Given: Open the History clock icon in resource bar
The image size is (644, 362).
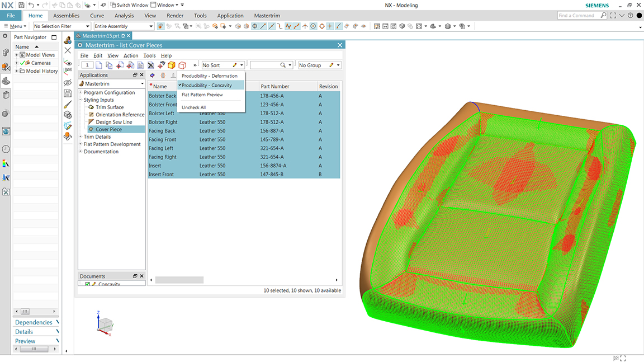Looking at the screenshot, I should click(6, 149).
